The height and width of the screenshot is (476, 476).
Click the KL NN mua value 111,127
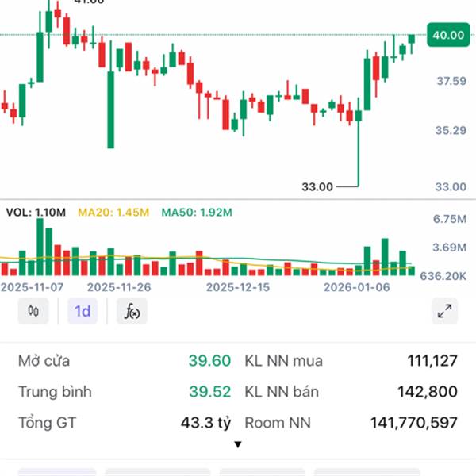click(x=432, y=361)
